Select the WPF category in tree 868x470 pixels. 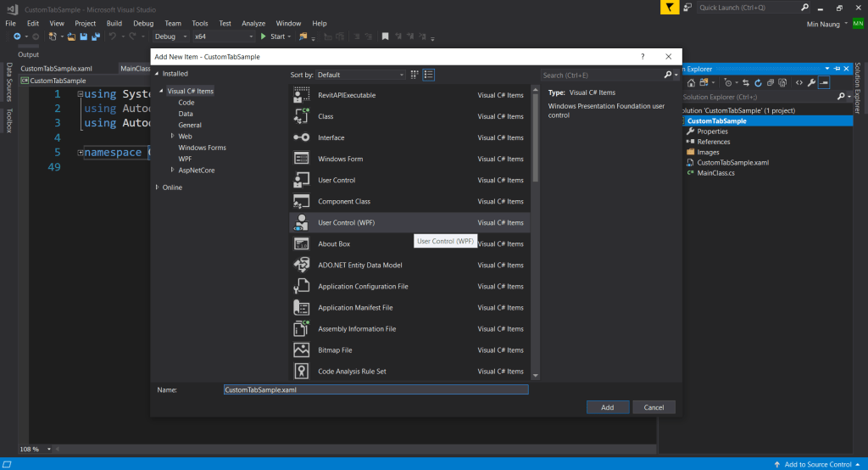[185, 159]
